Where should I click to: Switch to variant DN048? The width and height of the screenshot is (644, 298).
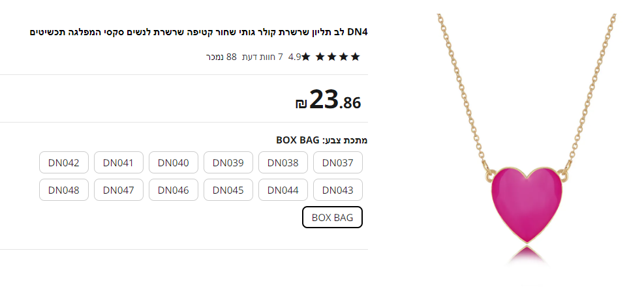(63, 190)
